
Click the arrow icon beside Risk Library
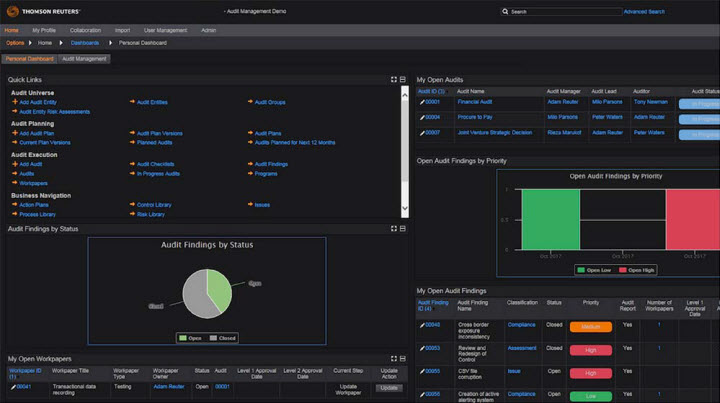click(x=132, y=214)
